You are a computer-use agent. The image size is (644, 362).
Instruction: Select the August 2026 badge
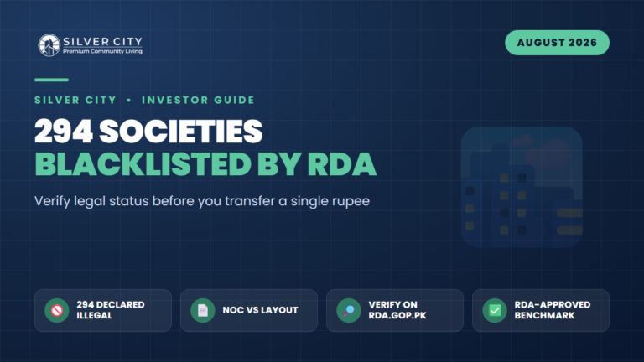[x=557, y=43]
